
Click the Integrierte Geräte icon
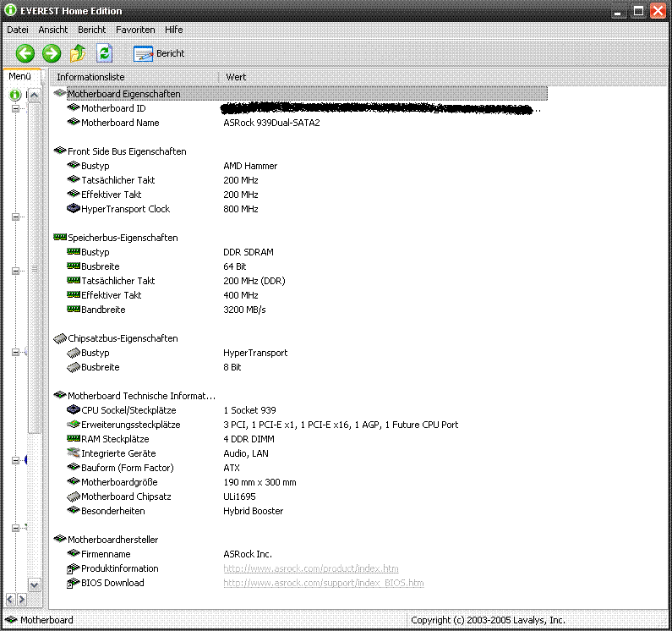click(74, 453)
